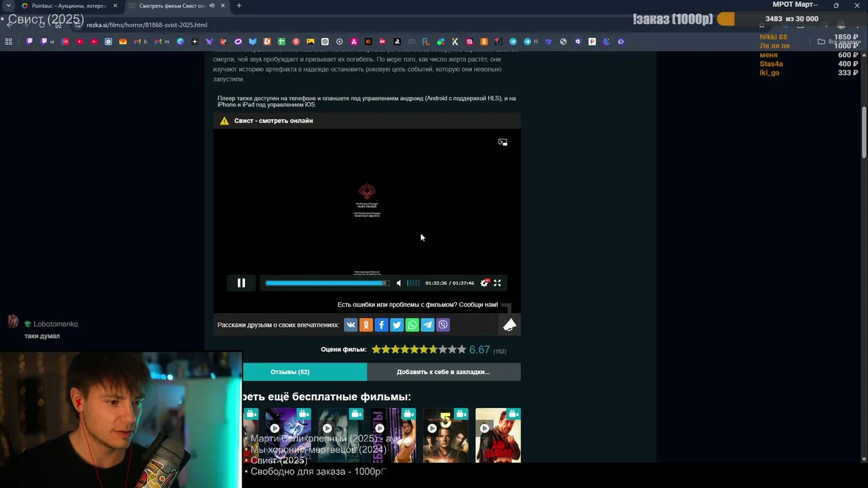The image size is (868, 488).
Task: Enter fullscreen mode in the player
Action: (497, 283)
